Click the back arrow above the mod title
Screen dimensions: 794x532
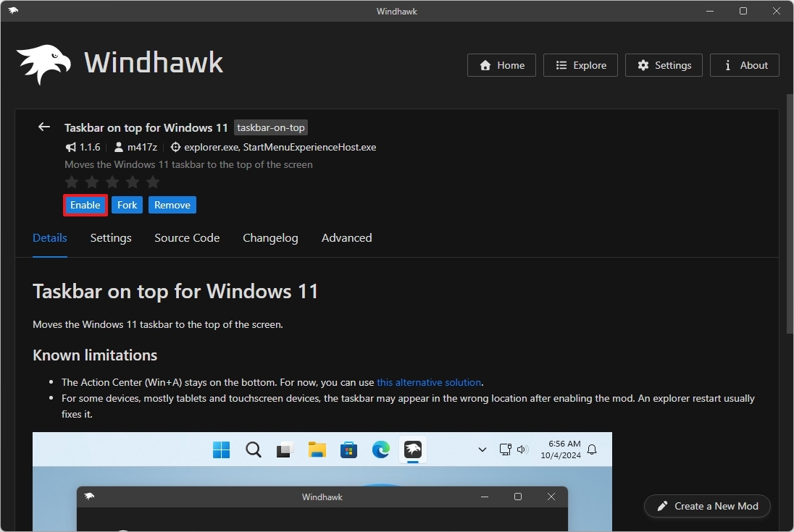pyautogui.click(x=43, y=127)
